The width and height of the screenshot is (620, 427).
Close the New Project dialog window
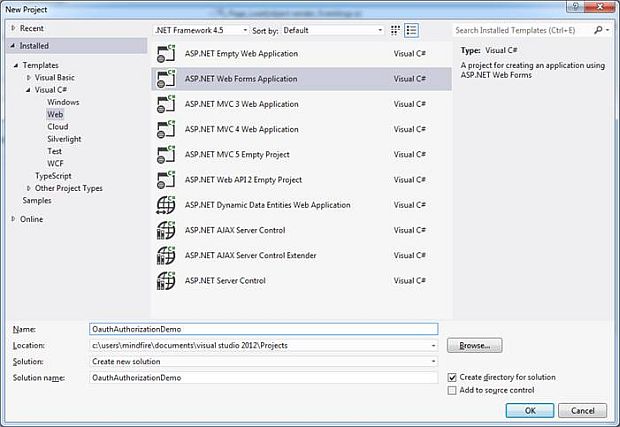599,6
